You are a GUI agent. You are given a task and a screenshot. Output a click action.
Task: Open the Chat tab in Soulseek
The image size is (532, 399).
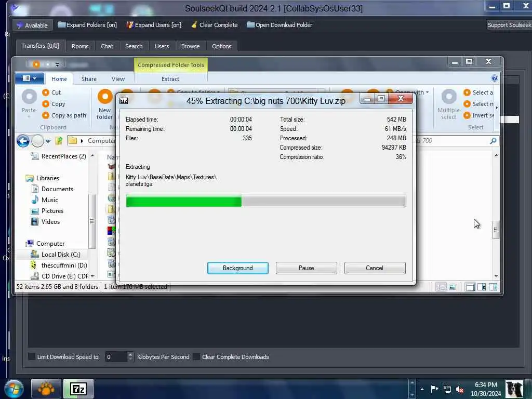[107, 46]
